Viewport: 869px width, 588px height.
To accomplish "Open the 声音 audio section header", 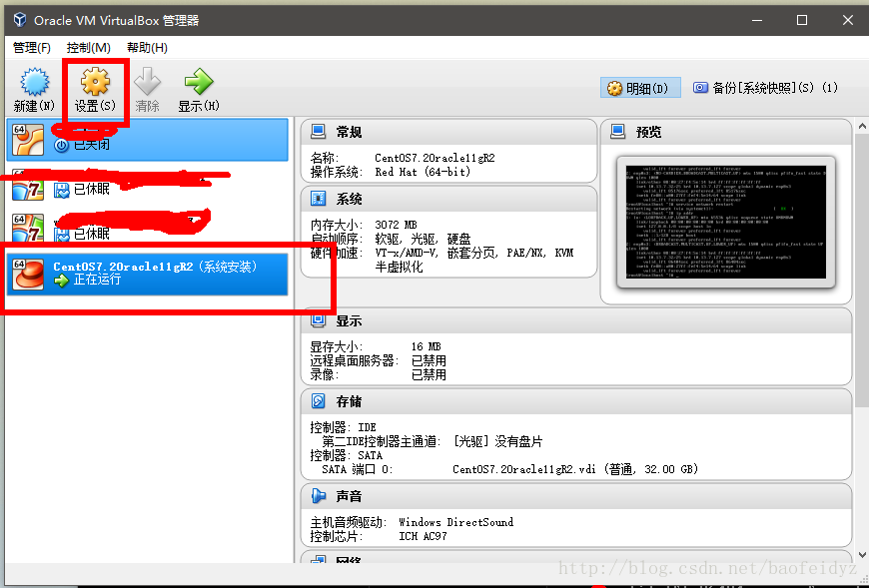I will click(x=575, y=496).
